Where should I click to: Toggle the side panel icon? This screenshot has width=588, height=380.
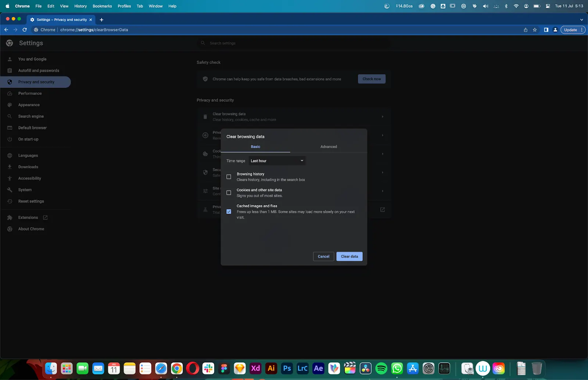[546, 30]
